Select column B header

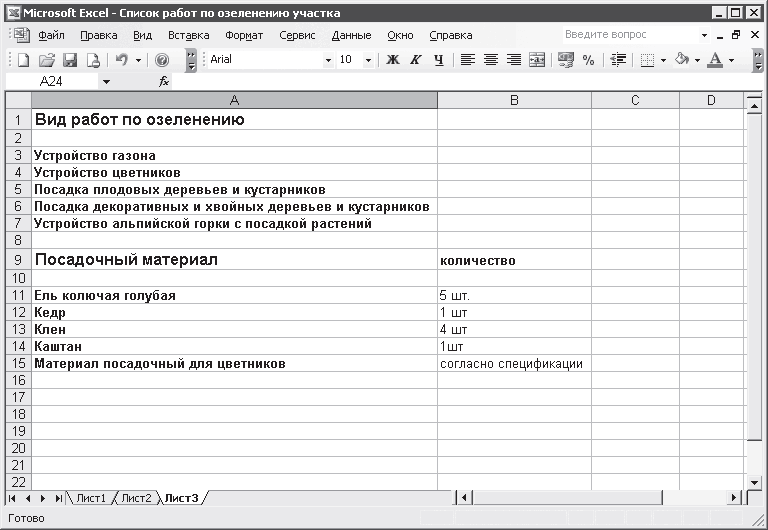click(x=514, y=100)
